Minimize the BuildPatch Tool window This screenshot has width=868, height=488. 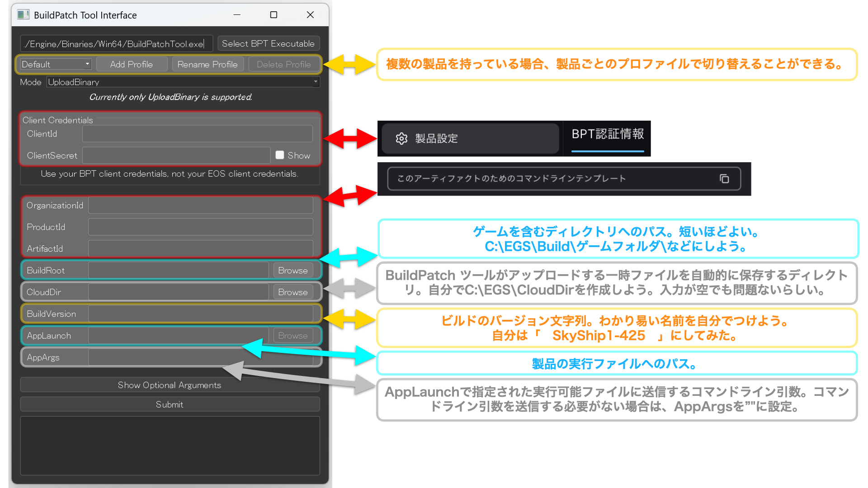[237, 15]
